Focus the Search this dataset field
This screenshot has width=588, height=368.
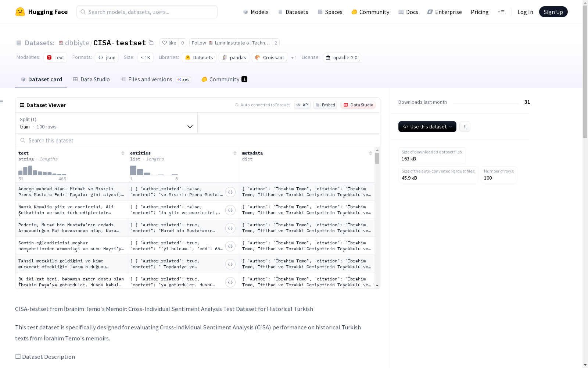click(x=198, y=140)
